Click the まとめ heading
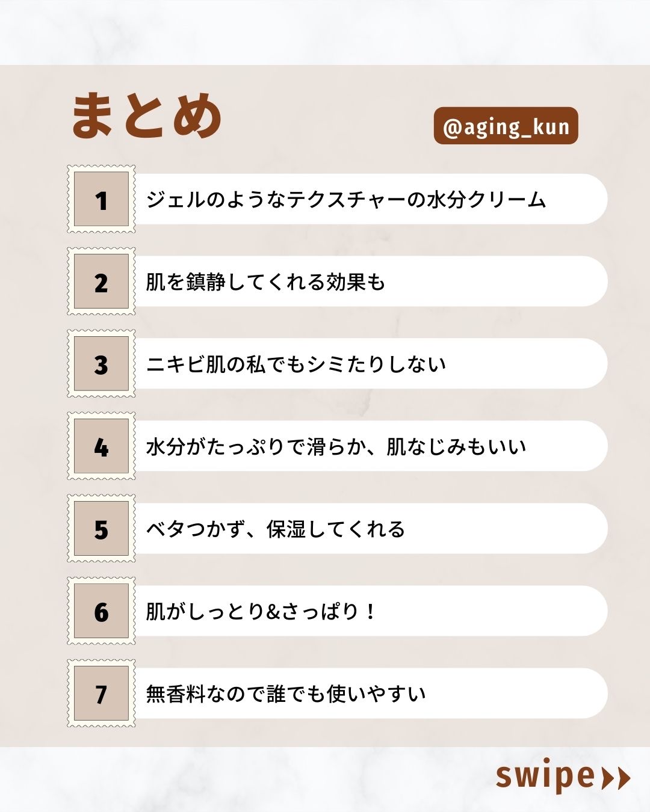Screen dimensions: 650x812 (x=147, y=115)
